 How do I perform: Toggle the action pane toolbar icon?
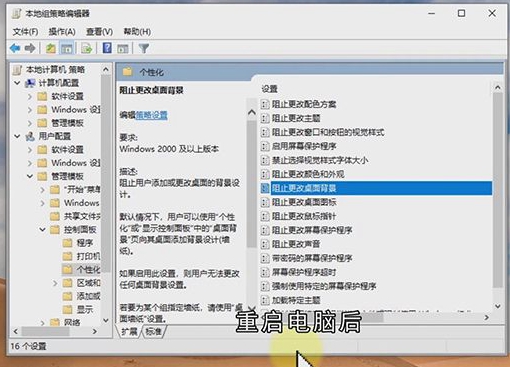coord(123,49)
